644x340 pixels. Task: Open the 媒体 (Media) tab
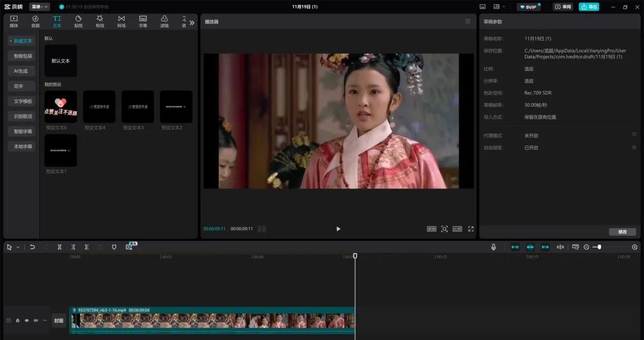click(14, 21)
